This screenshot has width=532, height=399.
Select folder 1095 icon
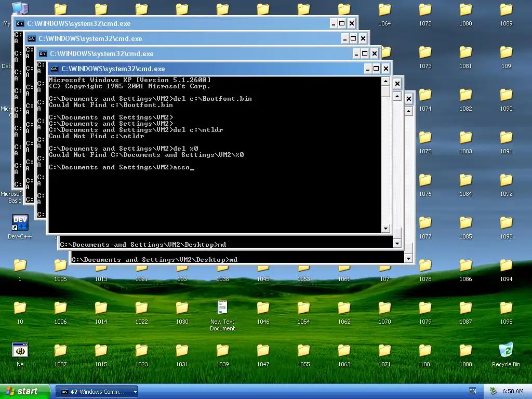[506, 308]
